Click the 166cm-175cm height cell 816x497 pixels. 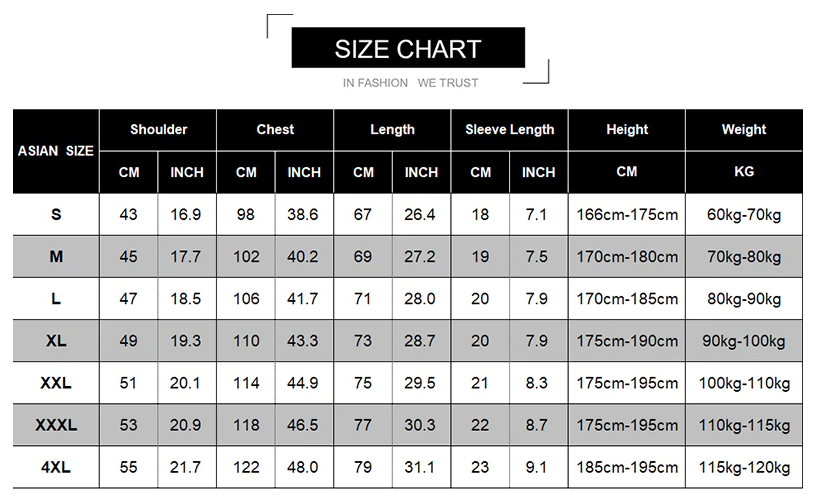click(x=627, y=214)
